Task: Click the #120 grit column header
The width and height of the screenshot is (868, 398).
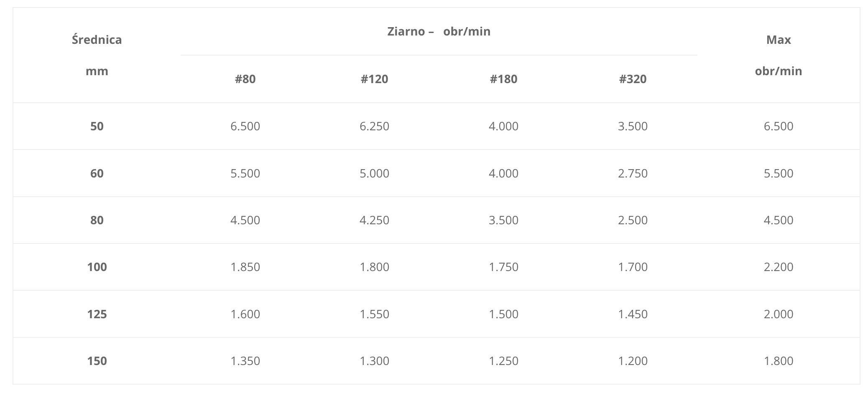Action: click(x=374, y=79)
